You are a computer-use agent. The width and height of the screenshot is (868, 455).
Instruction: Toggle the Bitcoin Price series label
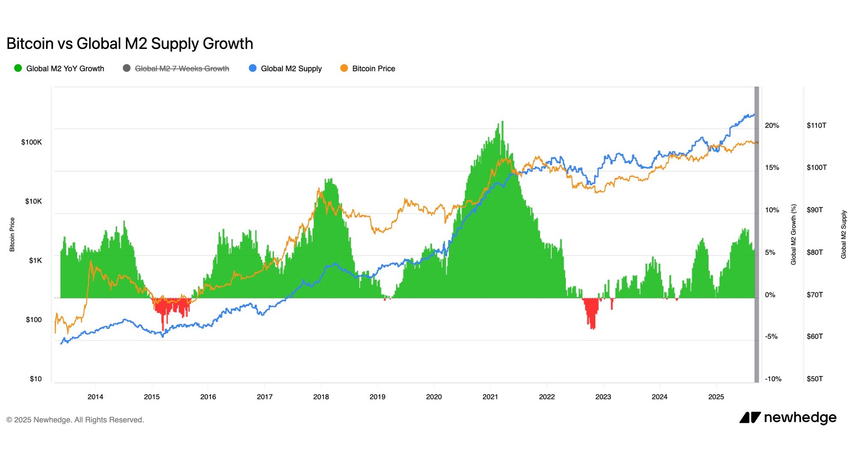click(x=373, y=69)
